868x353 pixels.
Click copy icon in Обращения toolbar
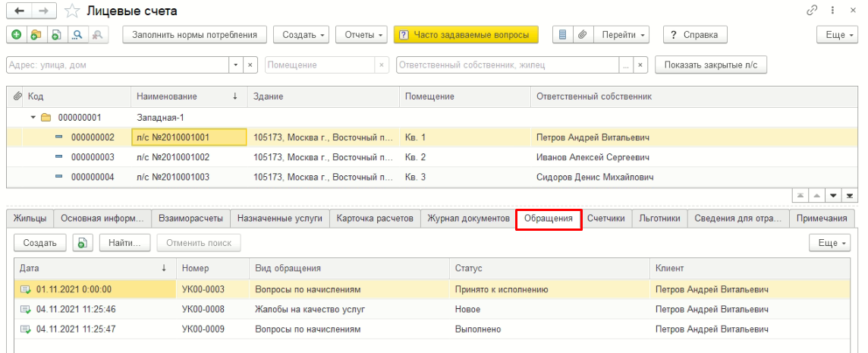coord(82,243)
